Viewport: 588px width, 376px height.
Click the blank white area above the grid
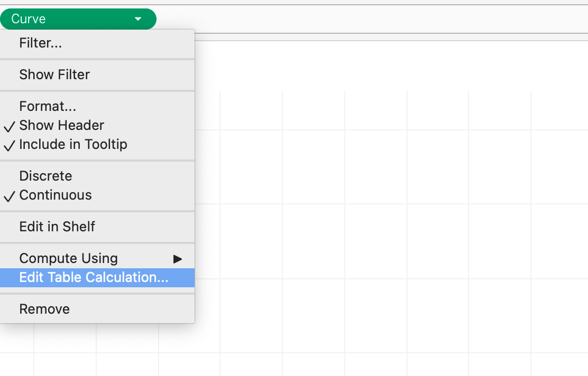[x=391, y=63]
